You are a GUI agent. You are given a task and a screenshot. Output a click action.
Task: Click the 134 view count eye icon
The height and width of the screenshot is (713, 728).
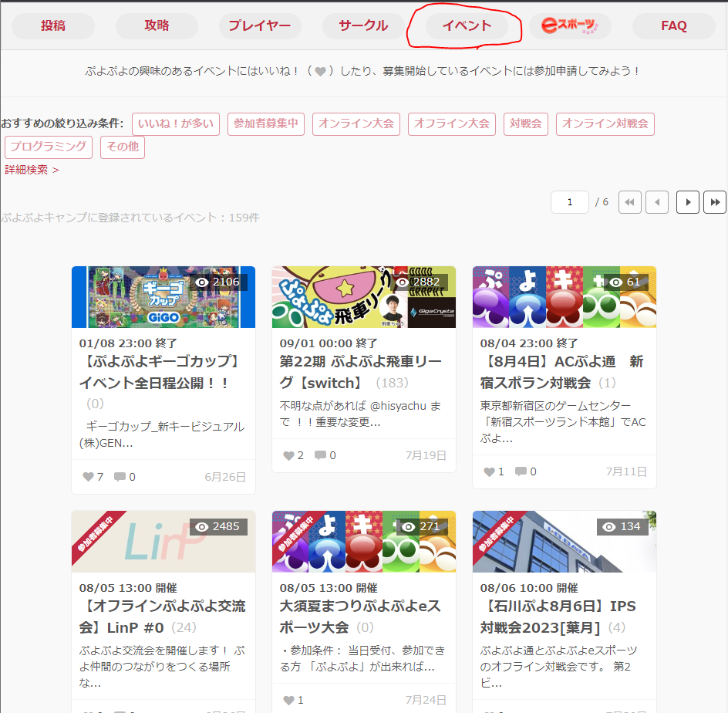[x=608, y=527]
